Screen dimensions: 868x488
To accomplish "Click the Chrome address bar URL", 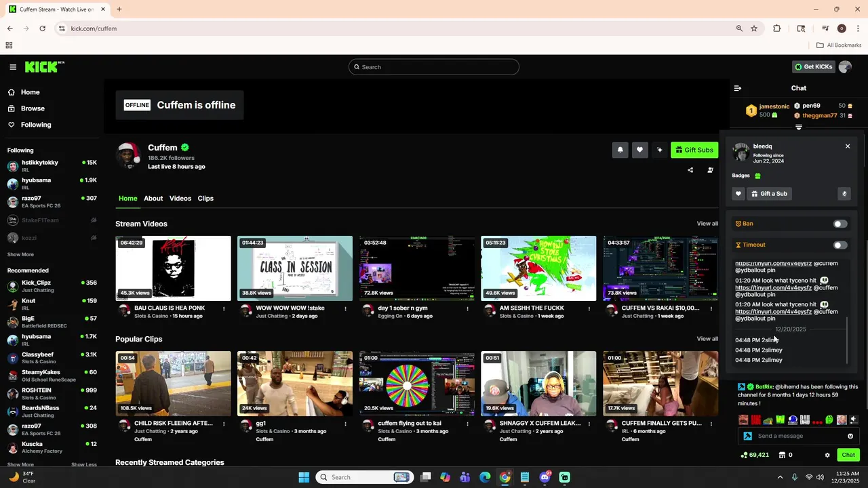I will (x=94, y=28).
